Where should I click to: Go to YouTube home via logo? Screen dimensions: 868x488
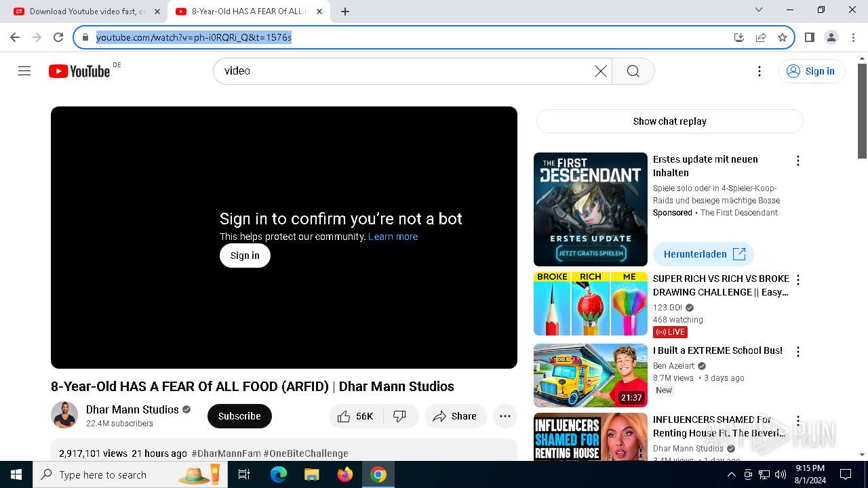coord(79,71)
